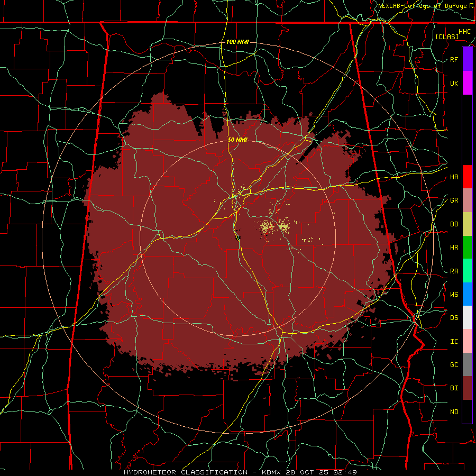Click the "DS" legend label
The image size is (476, 476).
coord(454,318)
